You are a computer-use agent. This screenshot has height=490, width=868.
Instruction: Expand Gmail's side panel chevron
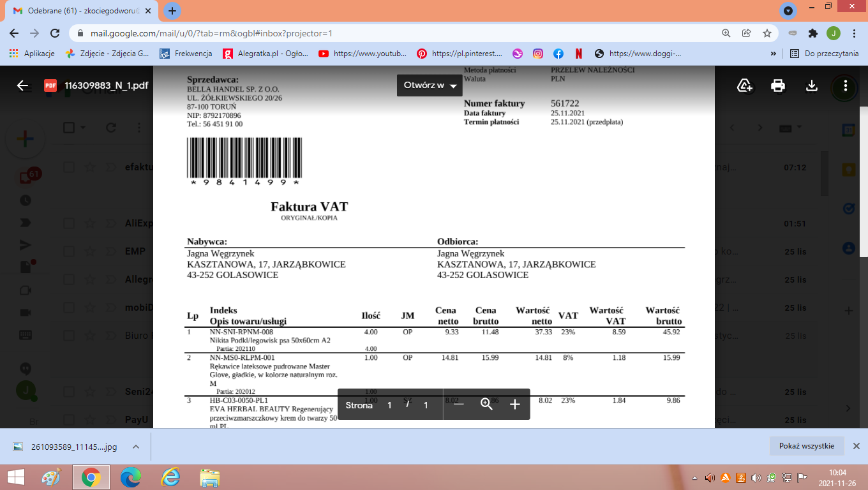click(x=848, y=408)
